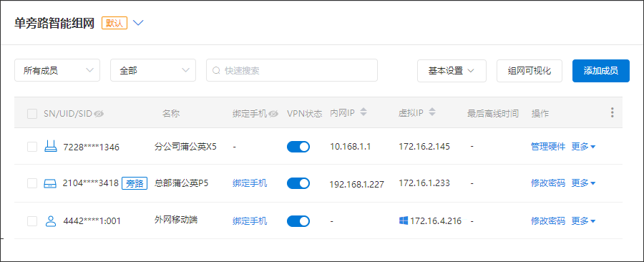Check the select-all checkbox in header
The width and height of the screenshot is (644, 262).
point(32,114)
